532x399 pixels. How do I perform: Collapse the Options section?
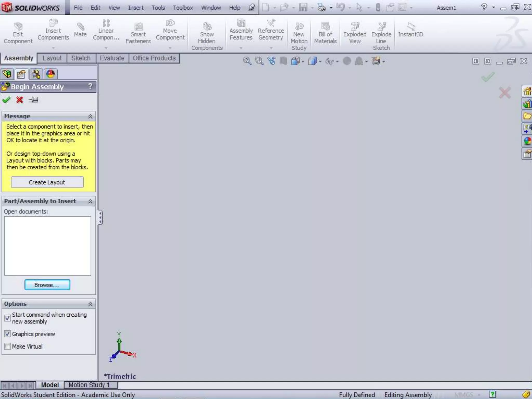90,304
